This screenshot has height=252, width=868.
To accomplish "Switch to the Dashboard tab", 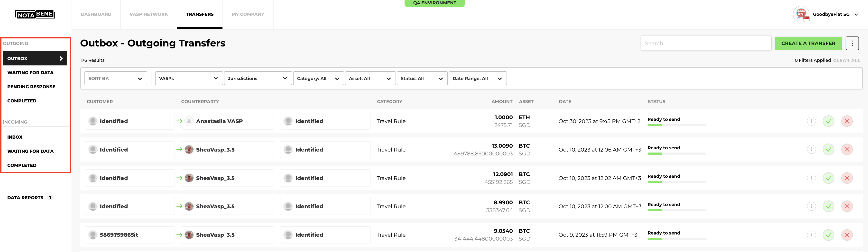I will (x=96, y=14).
